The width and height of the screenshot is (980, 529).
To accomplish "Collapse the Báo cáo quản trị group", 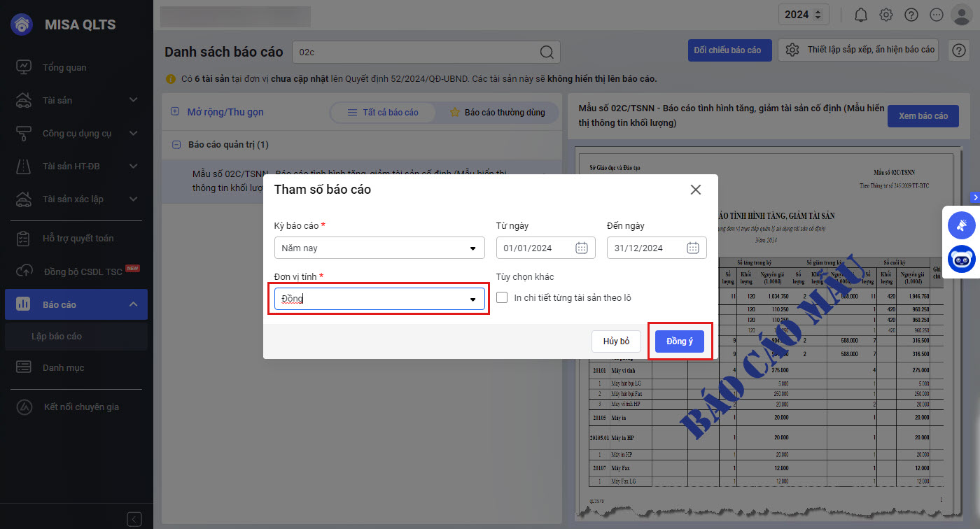I will [x=176, y=145].
